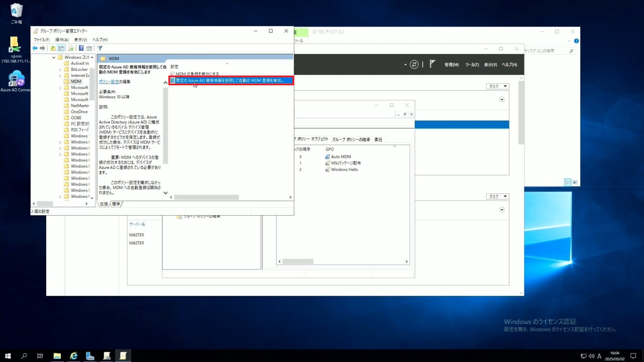The width and height of the screenshot is (644, 362).
Task: Switch to the 標準 tab
Action: [x=116, y=204]
